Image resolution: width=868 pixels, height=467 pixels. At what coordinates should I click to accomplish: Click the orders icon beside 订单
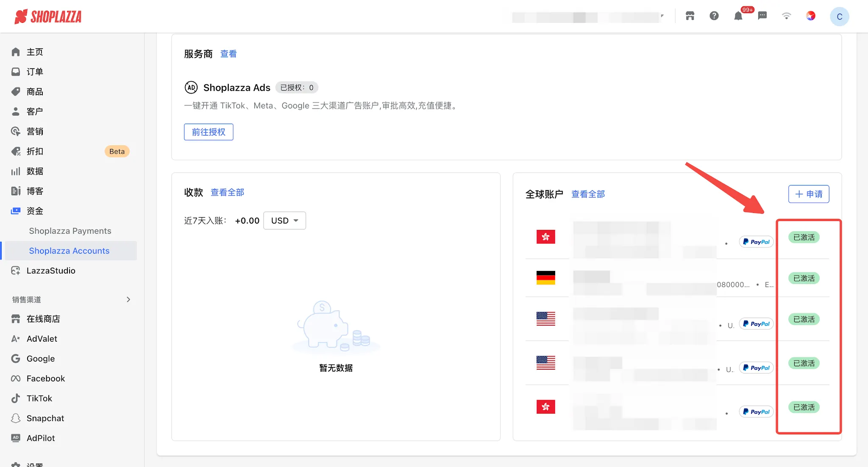(16, 72)
